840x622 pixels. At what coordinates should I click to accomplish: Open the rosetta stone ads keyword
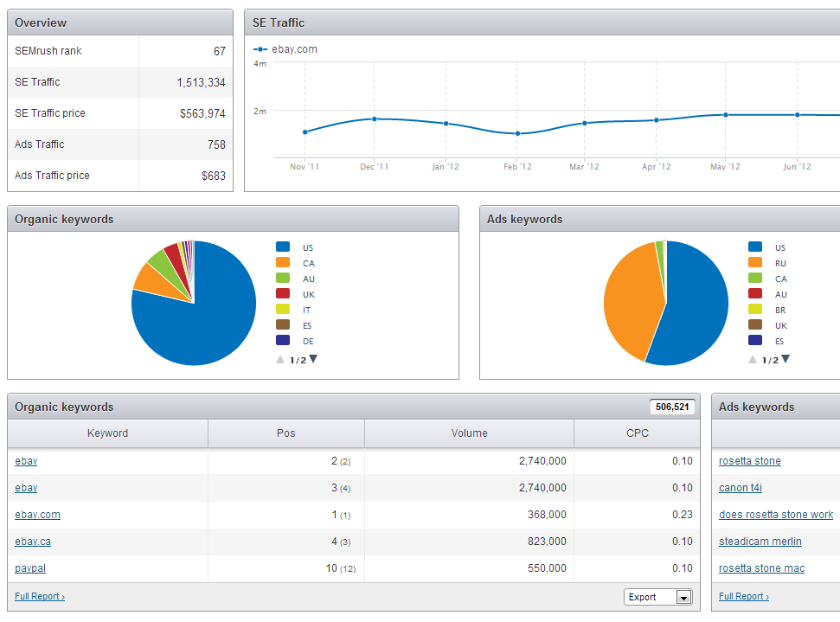[x=750, y=461]
